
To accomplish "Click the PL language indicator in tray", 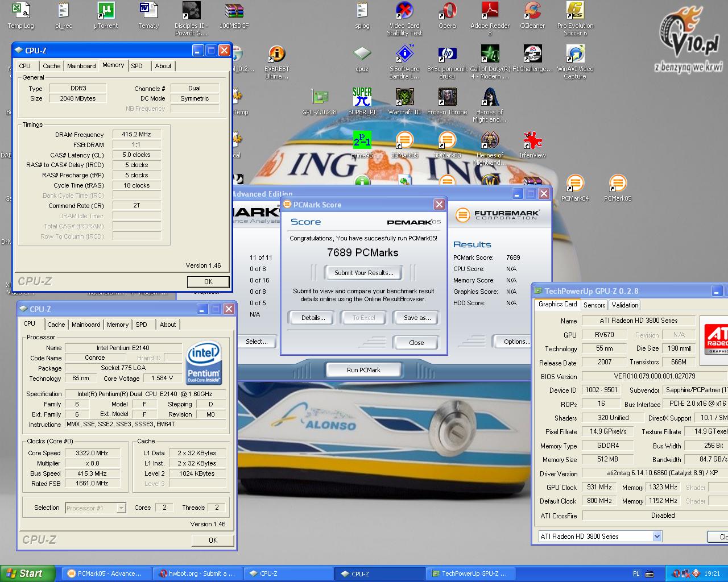I will point(636,573).
